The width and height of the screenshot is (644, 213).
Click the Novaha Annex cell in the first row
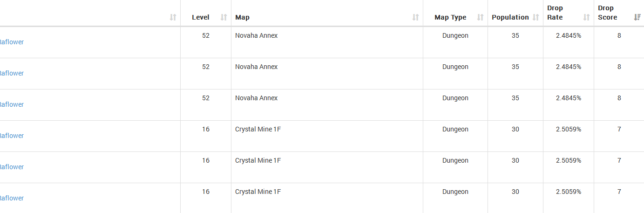tap(256, 35)
